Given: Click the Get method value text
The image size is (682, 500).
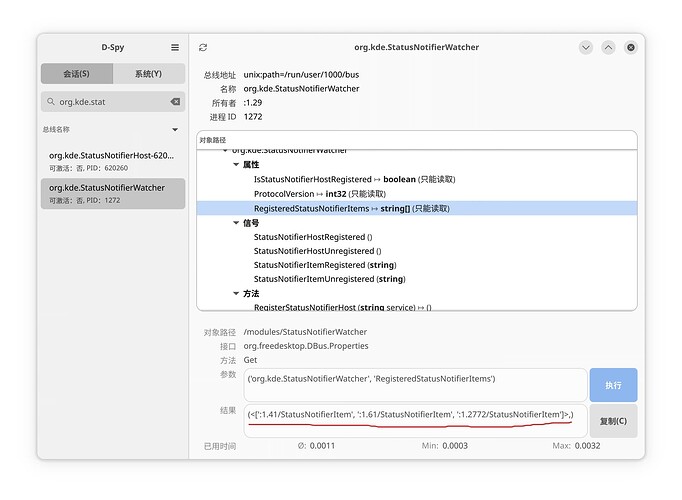Looking at the screenshot, I should click(250, 360).
